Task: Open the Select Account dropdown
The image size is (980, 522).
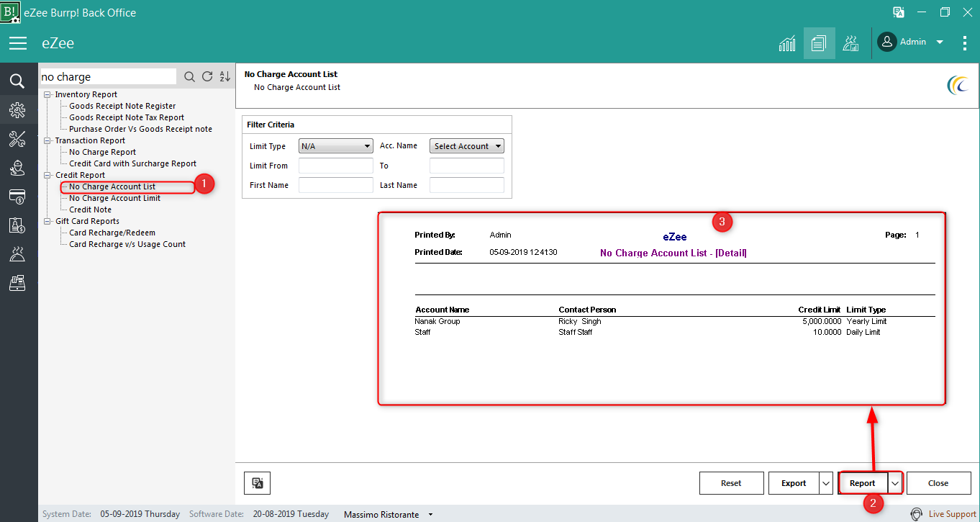Action: tap(467, 146)
